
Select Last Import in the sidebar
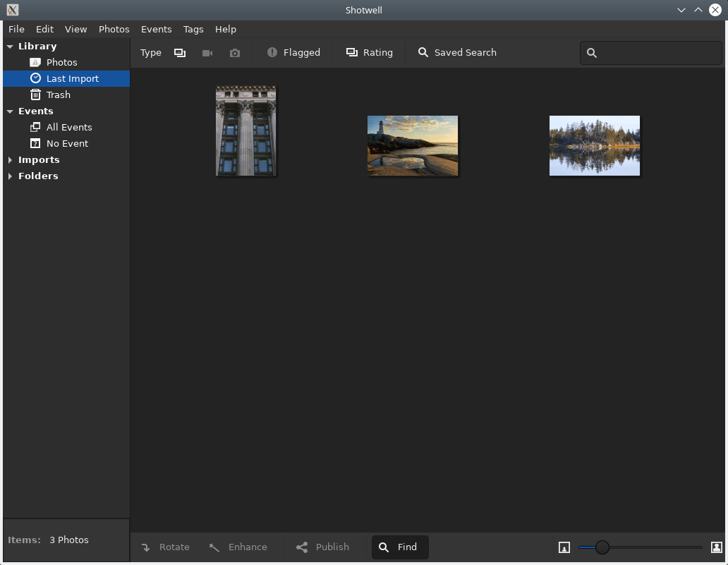(66, 78)
